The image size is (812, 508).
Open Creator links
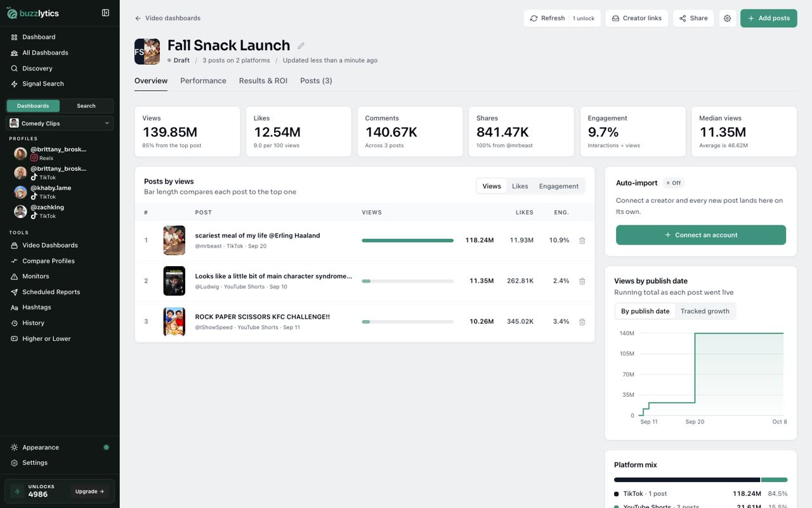click(636, 18)
